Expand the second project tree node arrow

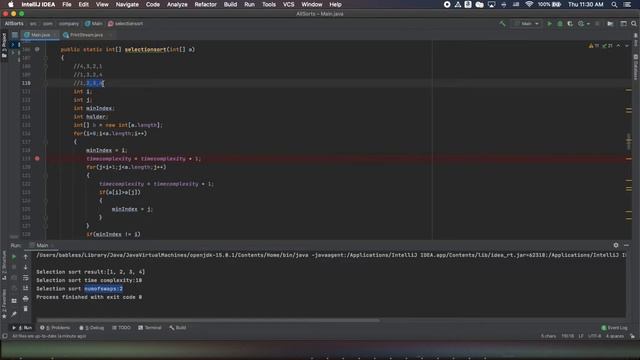(13, 52)
